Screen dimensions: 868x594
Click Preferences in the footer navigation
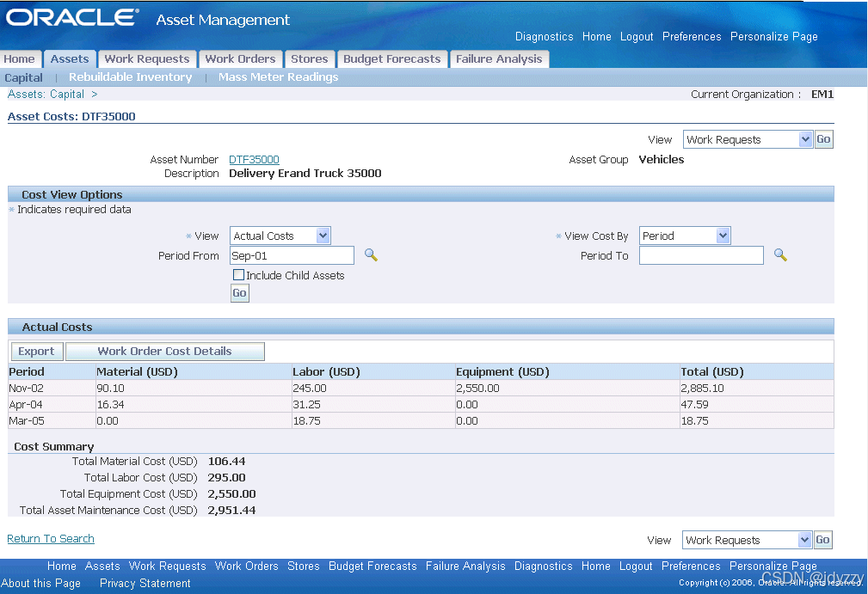pyautogui.click(x=691, y=566)
